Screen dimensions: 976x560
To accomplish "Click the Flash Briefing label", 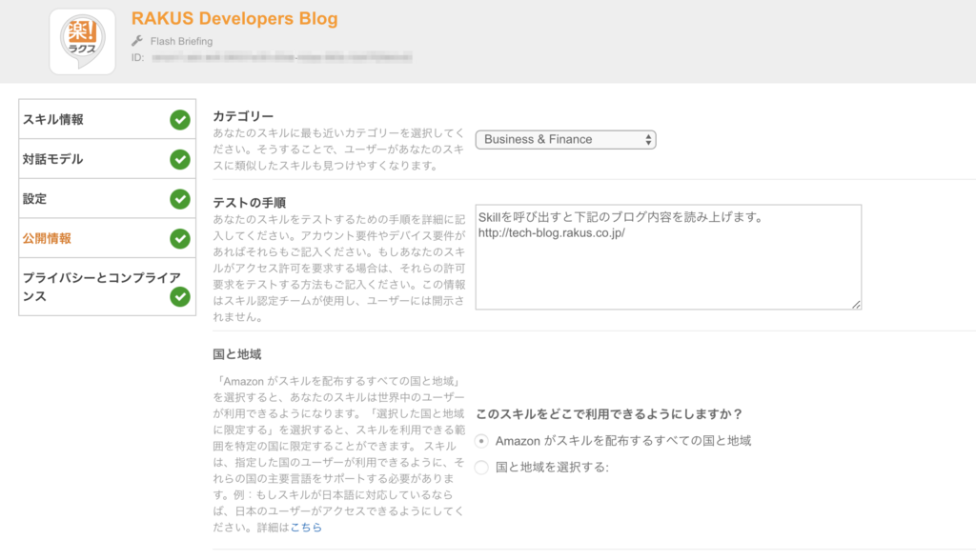I will (x=181, y=41).
